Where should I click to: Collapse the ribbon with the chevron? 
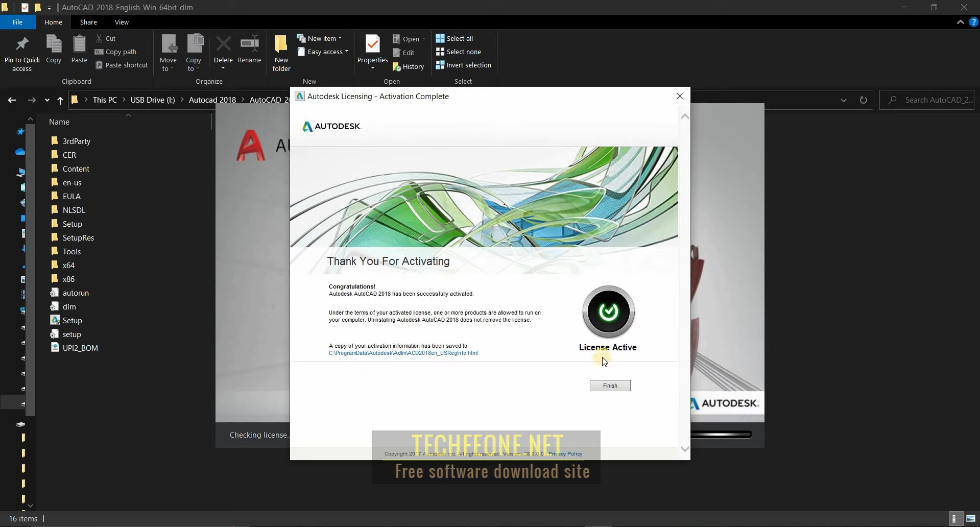tap(960, 22)
